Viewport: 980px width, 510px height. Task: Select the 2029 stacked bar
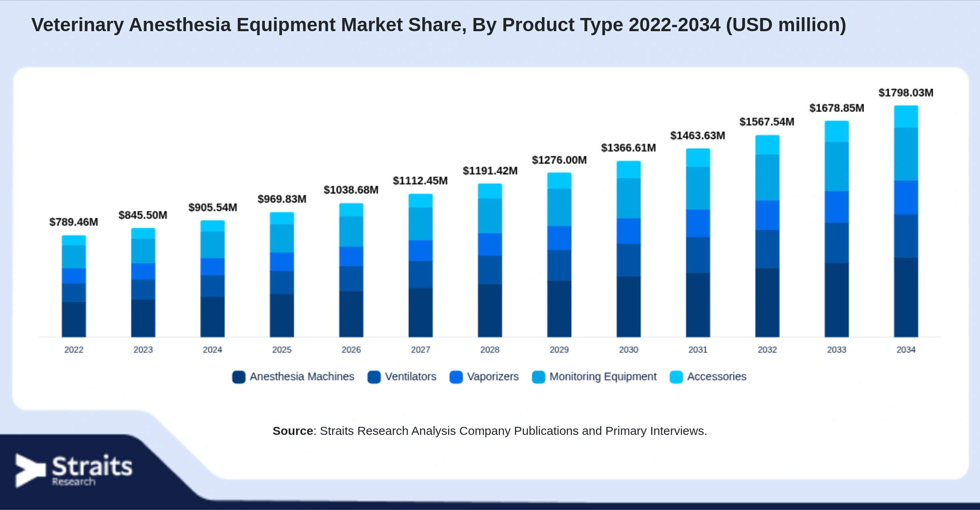tap(559, 255)
